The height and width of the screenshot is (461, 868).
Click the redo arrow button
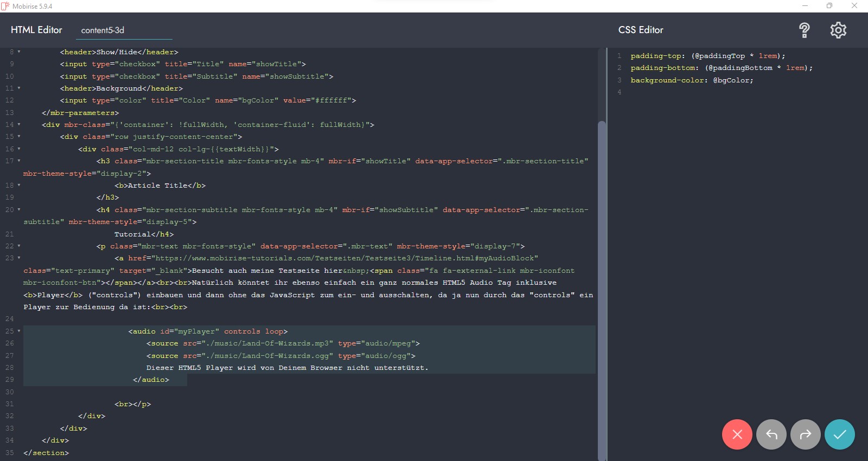tap(806, 434)
